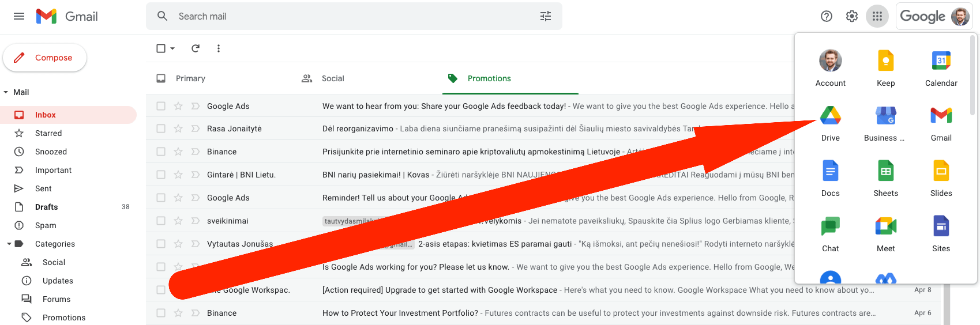The height and width of the screenshot is (325, 980).
Task: Star the Google Ads Reminder email
Action: [x=178, y=198]
